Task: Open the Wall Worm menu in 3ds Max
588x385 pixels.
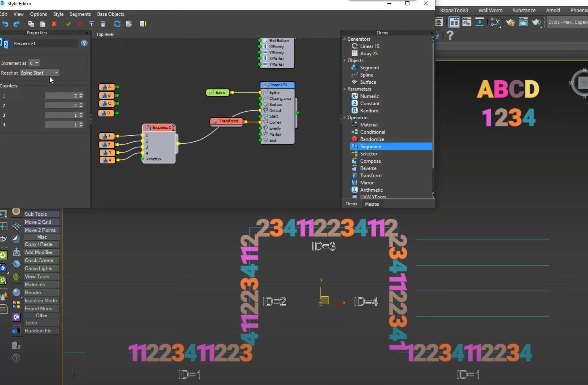Action: pos(490,10)
